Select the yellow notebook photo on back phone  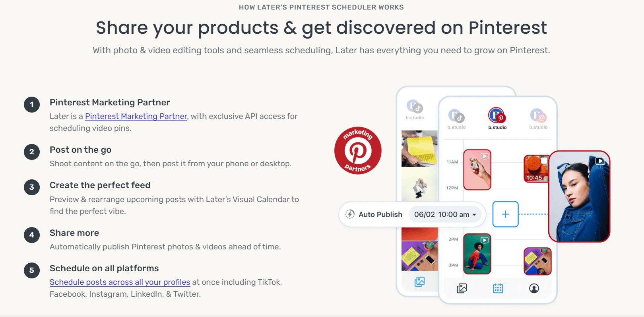pos(419,148)
